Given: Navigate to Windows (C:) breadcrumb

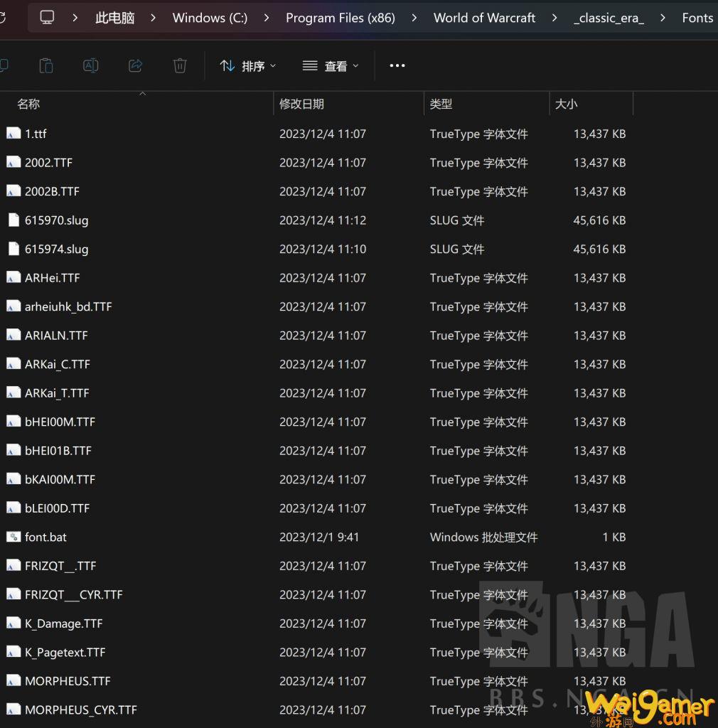Looking at the screenshot, I should point(210,18).
